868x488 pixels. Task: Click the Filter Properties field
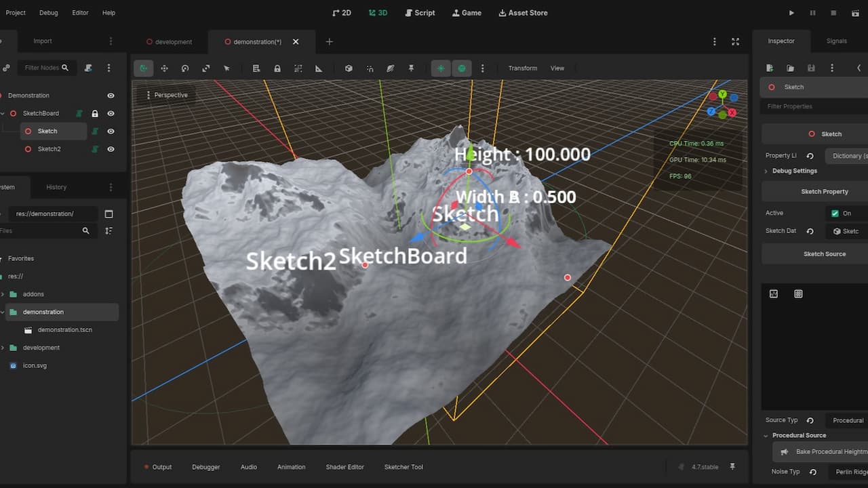click(x=814, y=106)
